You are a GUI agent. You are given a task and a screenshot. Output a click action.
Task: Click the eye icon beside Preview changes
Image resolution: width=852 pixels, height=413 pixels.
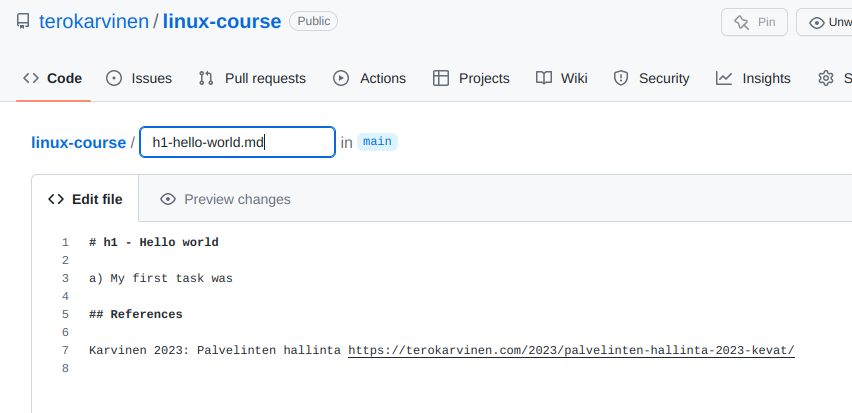point(168,199)
